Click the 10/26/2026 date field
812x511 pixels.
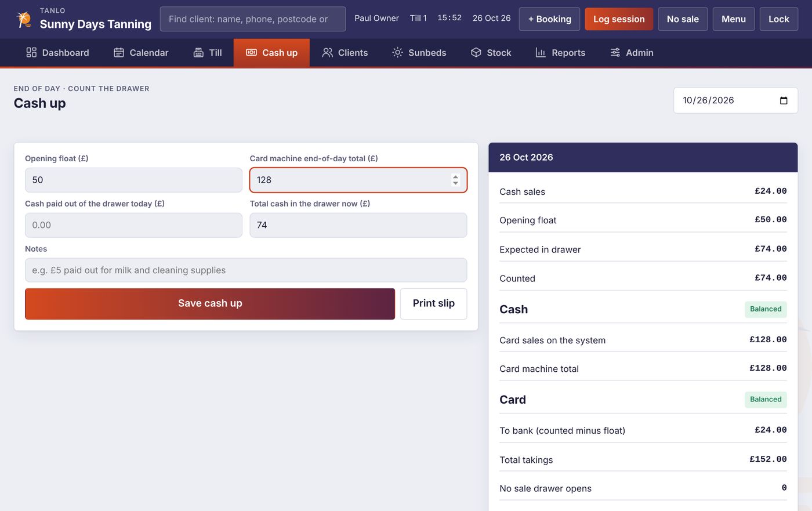735,100
